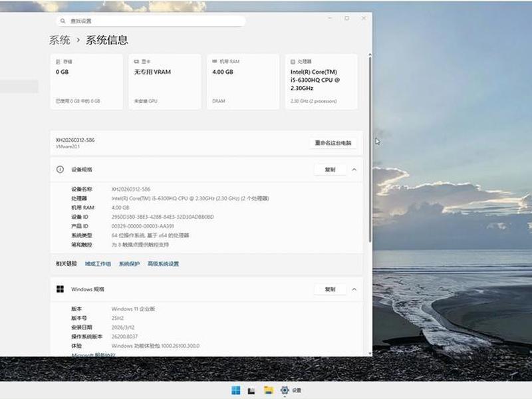Focus the 查找设置 search field
Viewport: 532px width, 399px height.
(151, 21)
